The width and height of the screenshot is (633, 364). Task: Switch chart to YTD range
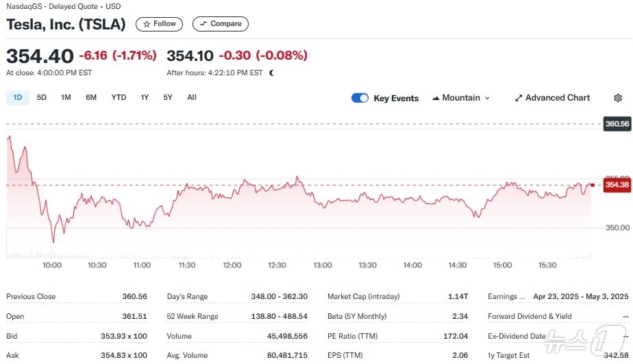click(x=119, y=97)
